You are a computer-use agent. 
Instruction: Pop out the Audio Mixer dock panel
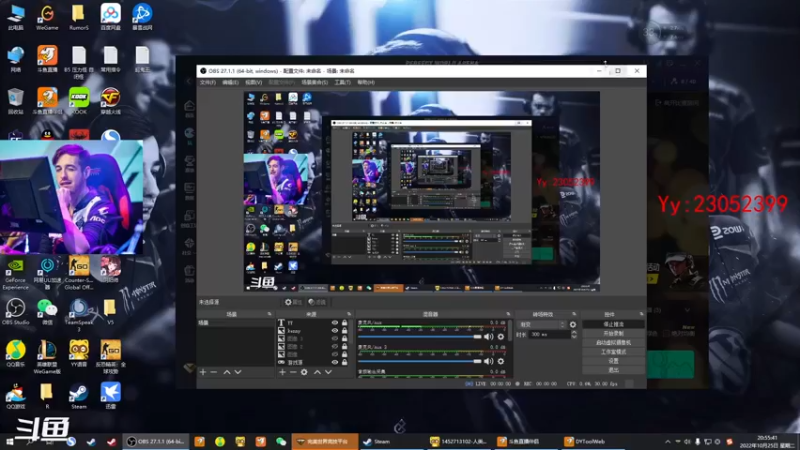[508, 314]
